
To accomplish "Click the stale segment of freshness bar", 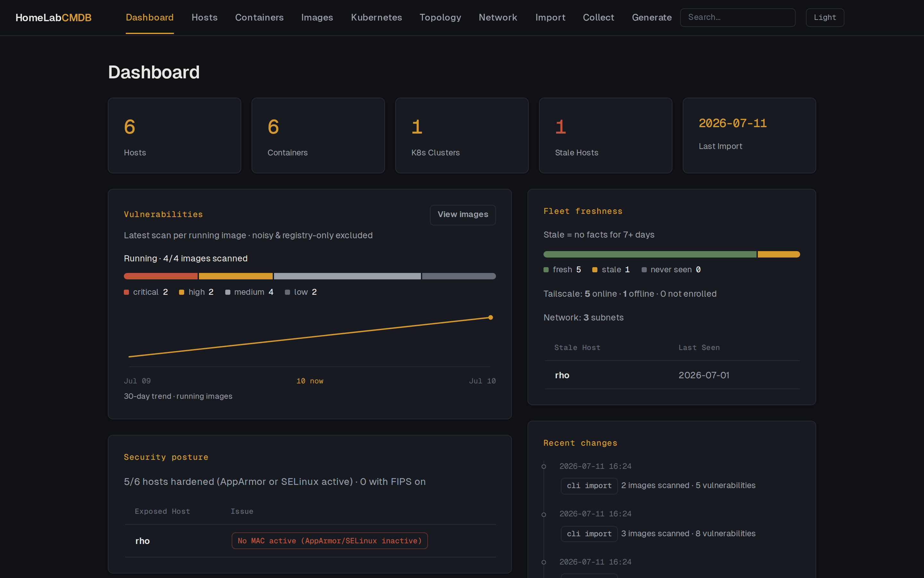I will click(779, 255).
